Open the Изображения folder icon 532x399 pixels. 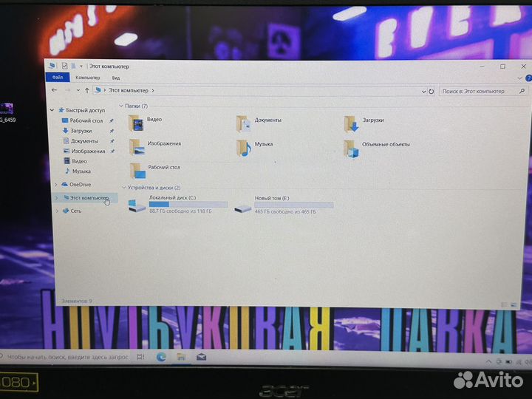(137, 147)
